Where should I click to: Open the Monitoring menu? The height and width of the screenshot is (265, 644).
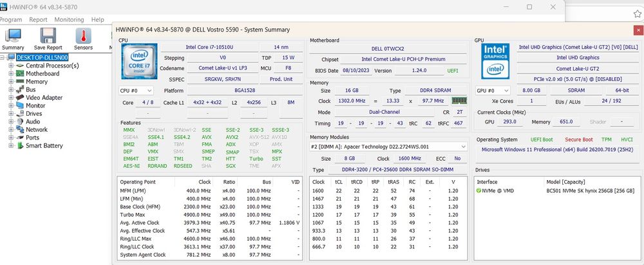[69, 20]
